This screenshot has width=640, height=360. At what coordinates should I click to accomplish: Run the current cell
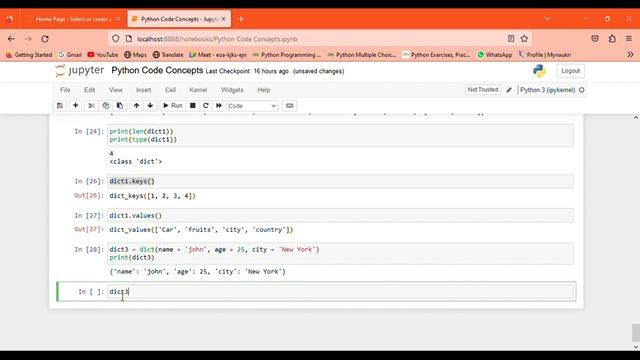(x=173, y=106)
